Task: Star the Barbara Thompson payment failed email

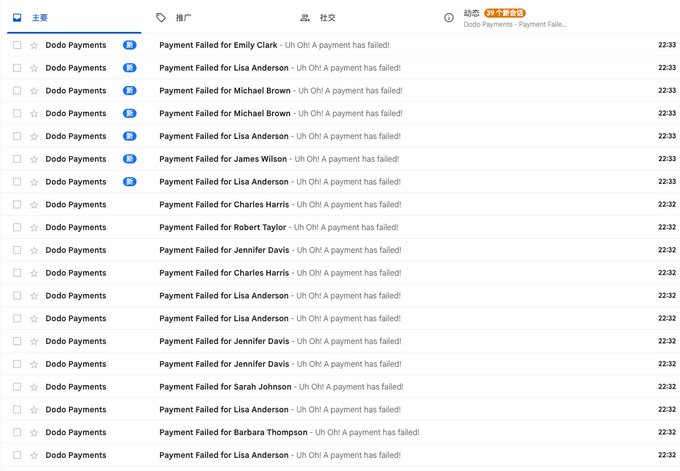Action: point(34,433)
